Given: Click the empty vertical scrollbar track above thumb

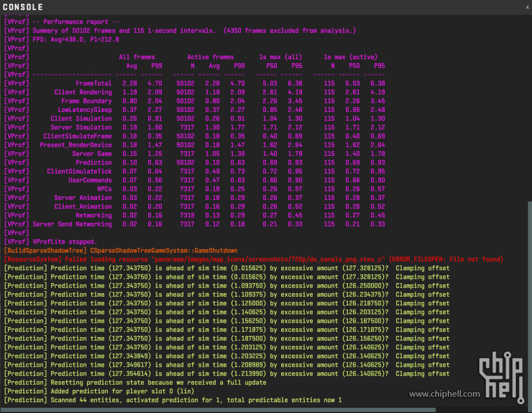Looking at the screenshot, I should coord(529,109).
